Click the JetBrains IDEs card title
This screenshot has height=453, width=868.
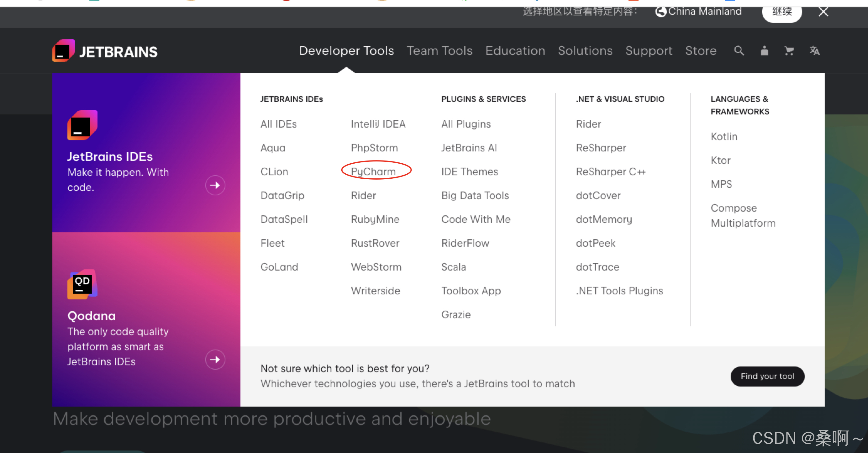coord(110,156)
